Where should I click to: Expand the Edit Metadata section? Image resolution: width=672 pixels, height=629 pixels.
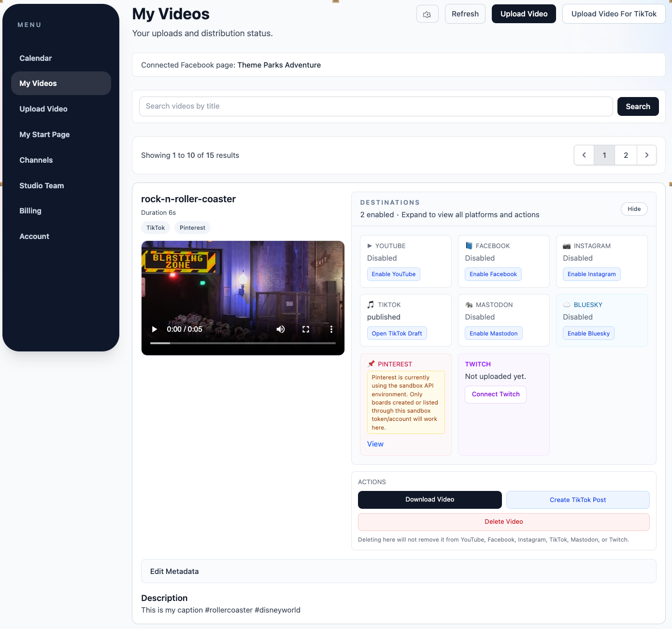pos(174,571)
